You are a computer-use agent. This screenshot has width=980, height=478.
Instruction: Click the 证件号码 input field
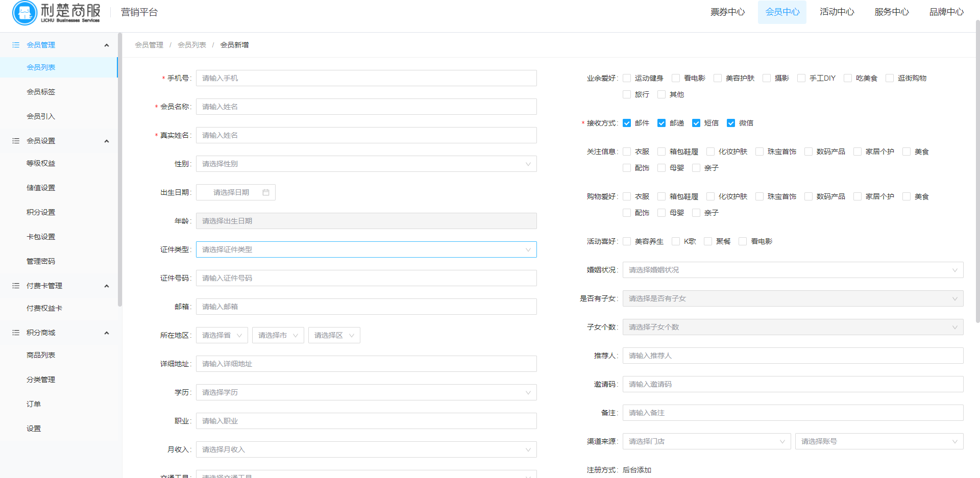pos(366,278)
